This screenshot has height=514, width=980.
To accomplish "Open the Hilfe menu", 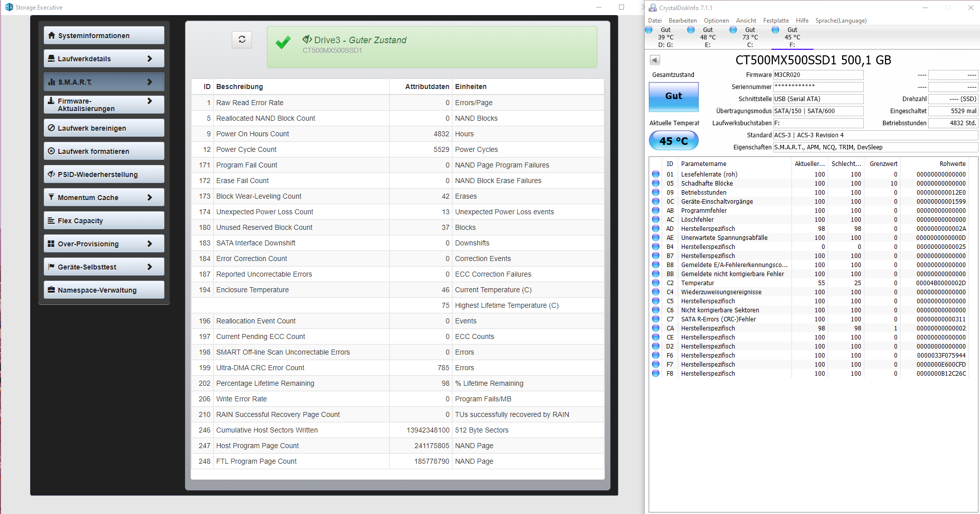I will (x=802, y=21).
